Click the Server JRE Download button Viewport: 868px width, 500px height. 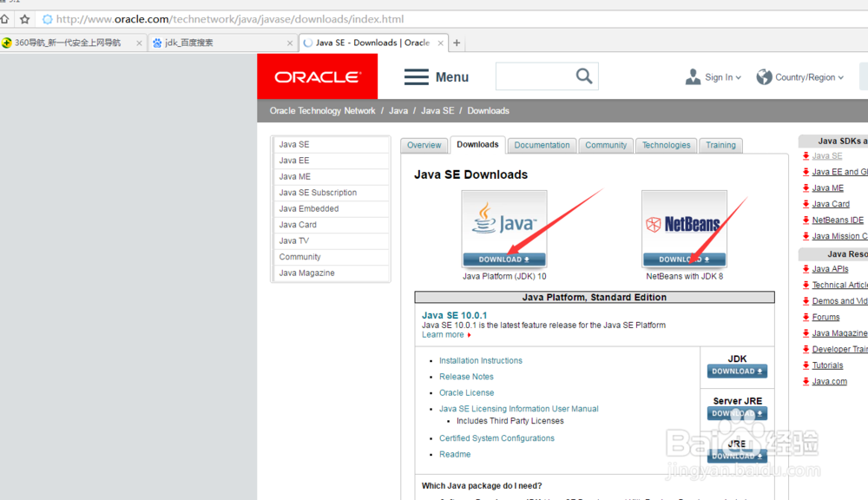737,413
